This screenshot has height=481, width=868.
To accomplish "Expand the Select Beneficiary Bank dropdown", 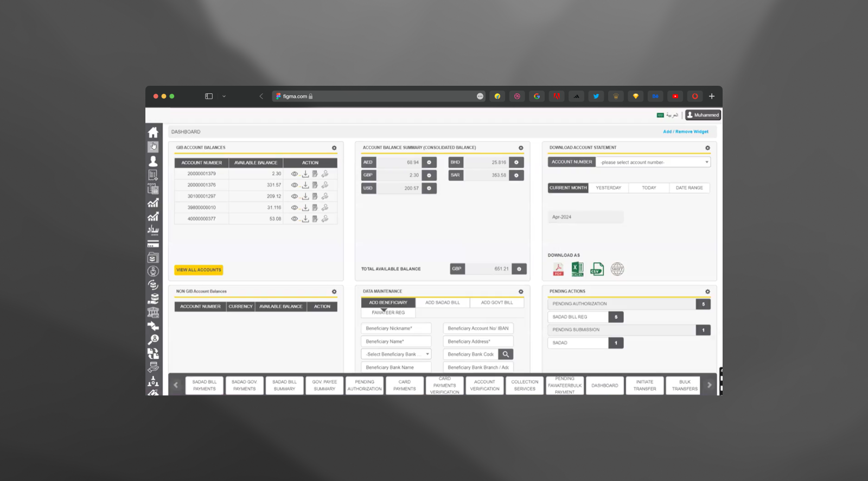I will 396,355.
